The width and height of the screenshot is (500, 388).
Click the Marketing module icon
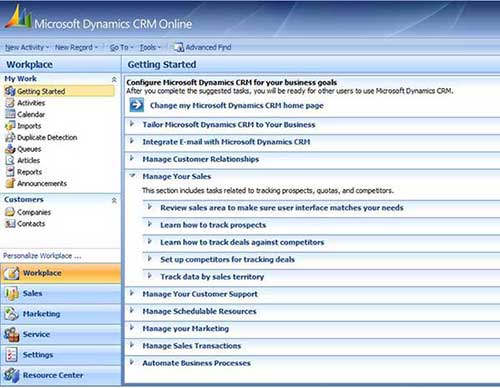click(11, 314)
